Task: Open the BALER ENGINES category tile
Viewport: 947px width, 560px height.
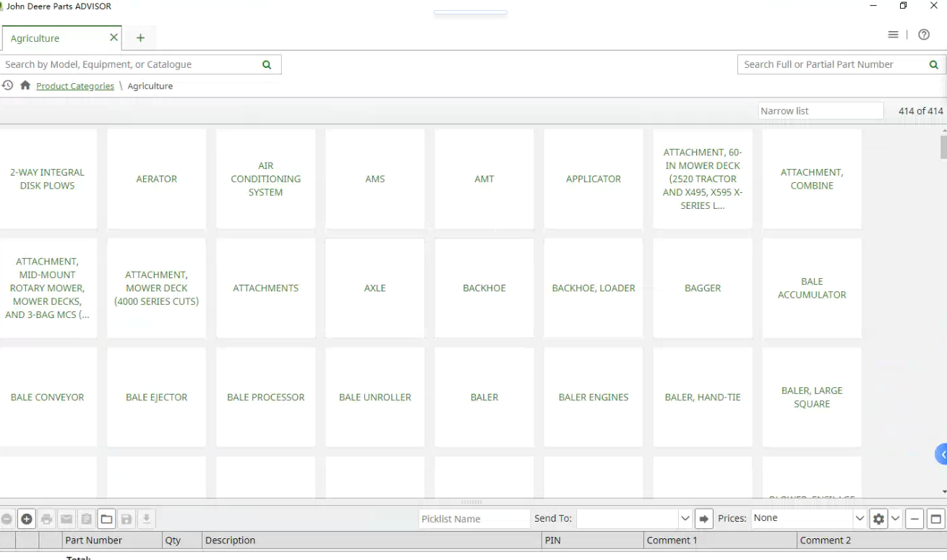Action: [x=594, y=397]
